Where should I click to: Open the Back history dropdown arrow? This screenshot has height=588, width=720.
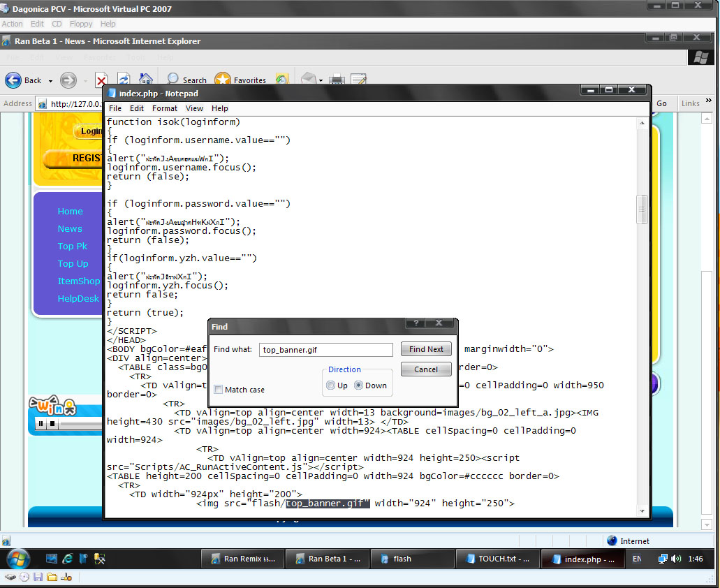click(x=50, y=81)
